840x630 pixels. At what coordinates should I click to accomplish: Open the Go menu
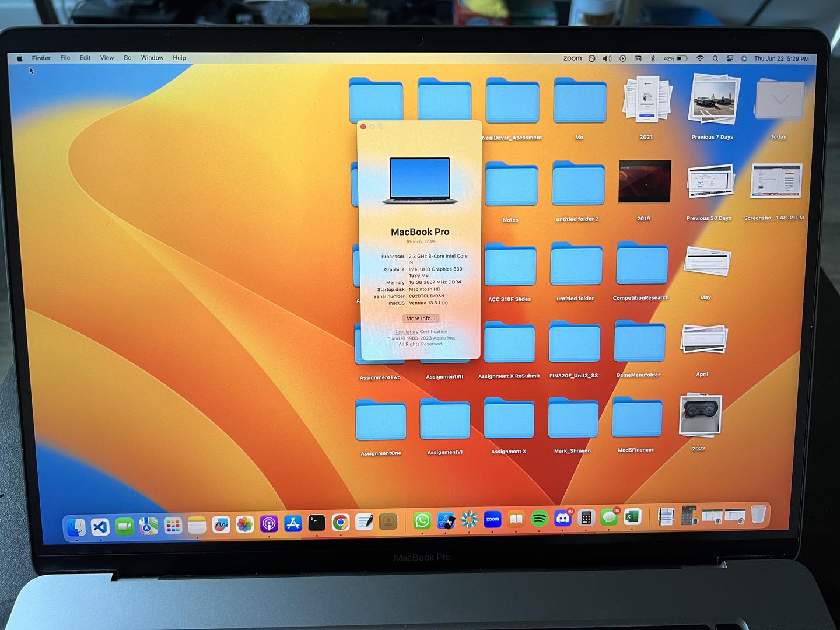(127, 58)
